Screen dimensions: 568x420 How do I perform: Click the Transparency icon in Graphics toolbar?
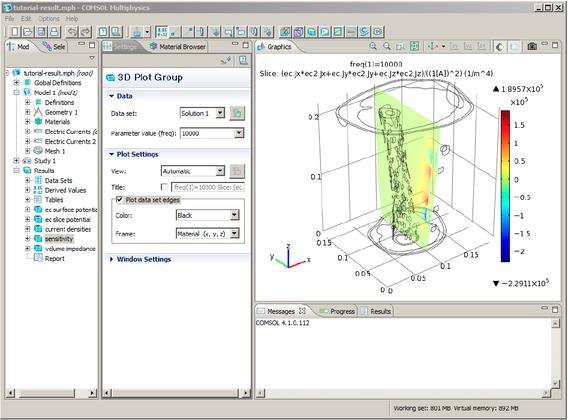point(514,46)
